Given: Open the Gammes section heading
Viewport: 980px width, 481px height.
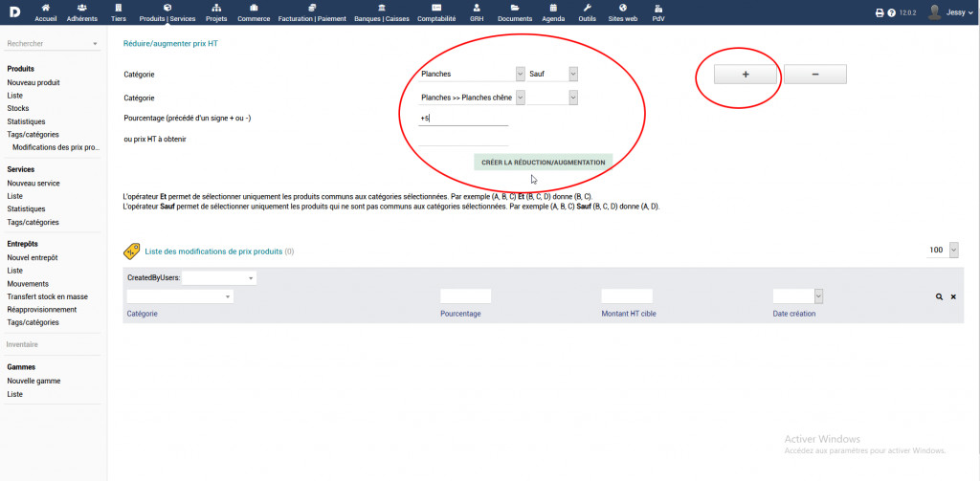Looking at the screenshot, I should pyautogui.click(x=21, y=367).
